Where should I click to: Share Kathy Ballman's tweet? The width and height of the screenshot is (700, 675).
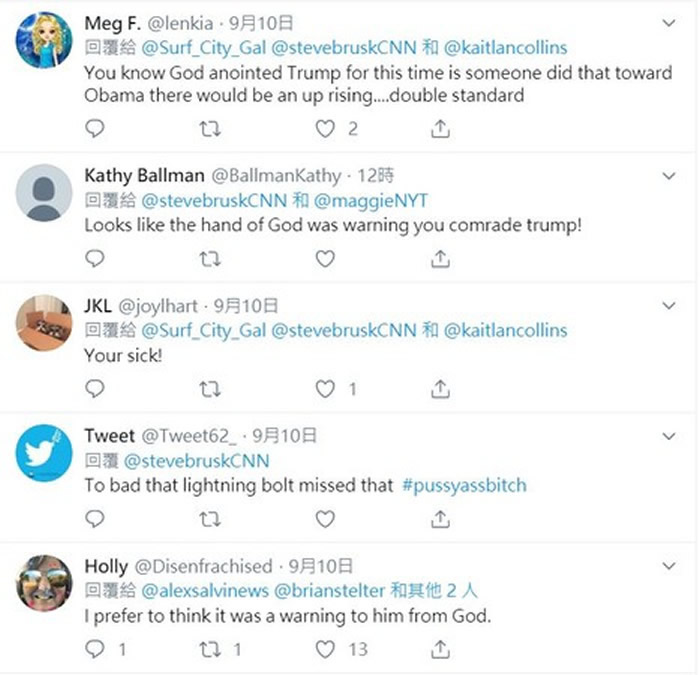[440, 258]
